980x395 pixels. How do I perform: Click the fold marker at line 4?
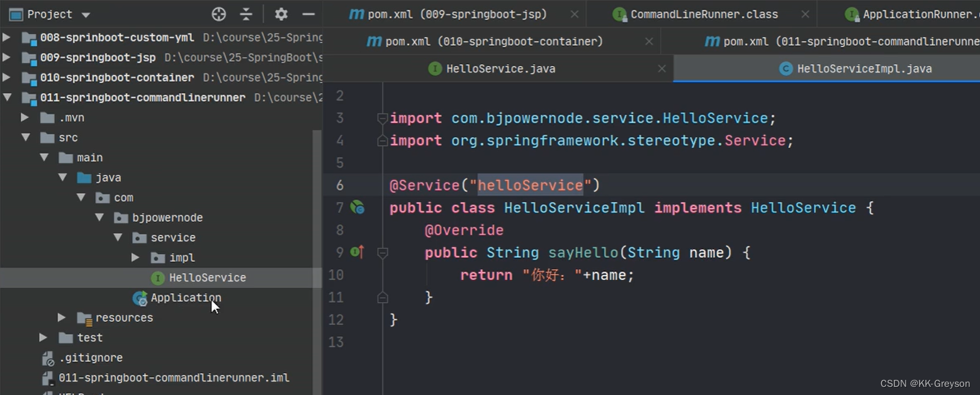pyautogui.click(x=382, y=141)
